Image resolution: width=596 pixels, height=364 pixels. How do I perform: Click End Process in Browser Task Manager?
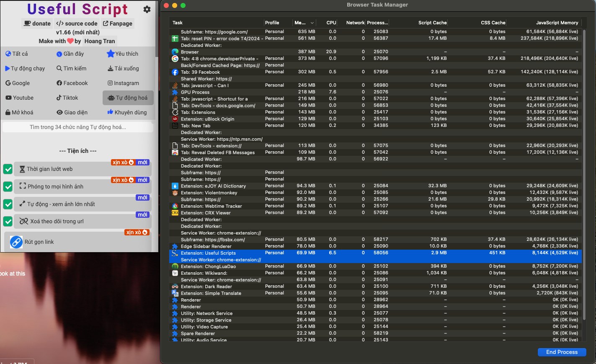pyautogui.click(x=562, y=352)
